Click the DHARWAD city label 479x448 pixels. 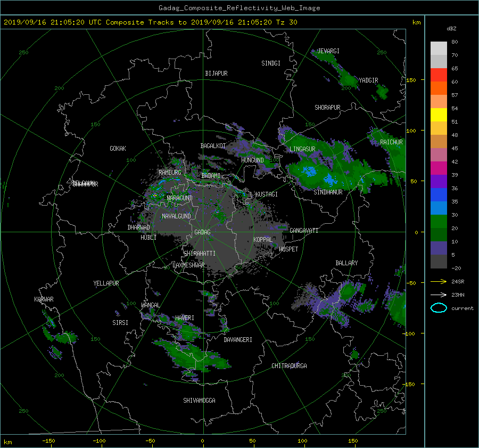coord(139,227)
